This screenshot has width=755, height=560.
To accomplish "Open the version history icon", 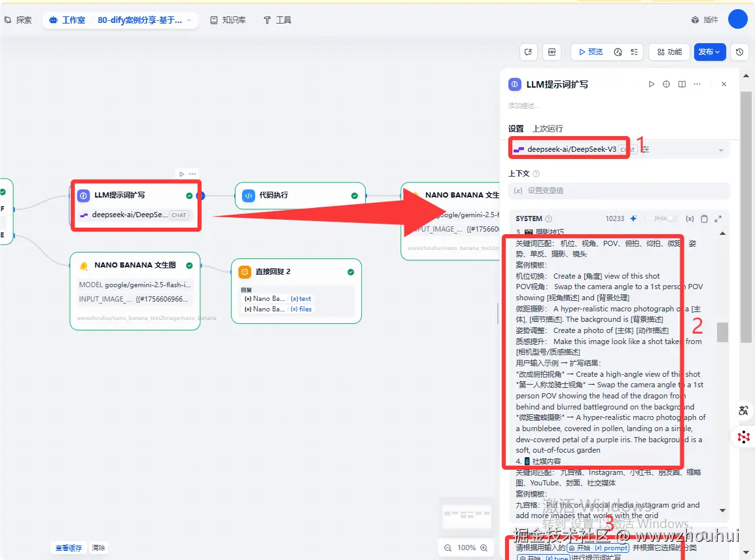I will click(739, 52).
